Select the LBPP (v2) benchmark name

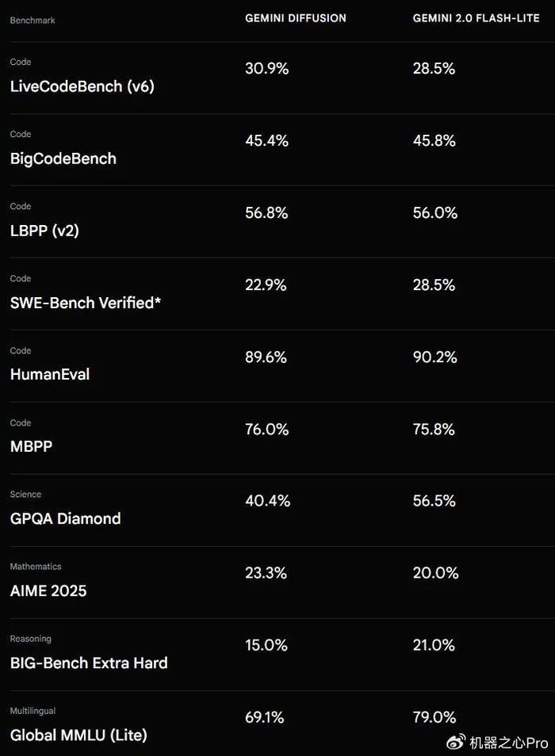[44, 231]
